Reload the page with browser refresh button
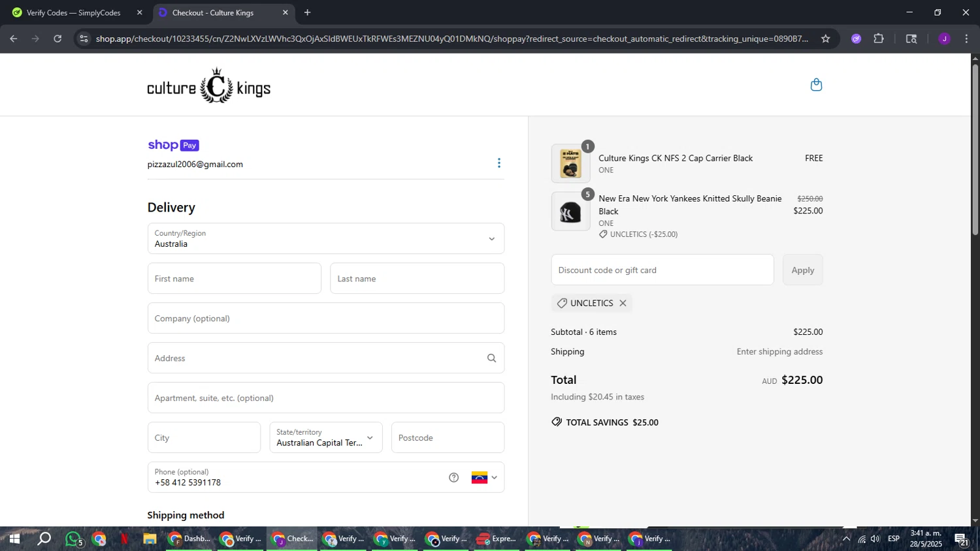This screenshot has width=980, height=551. point(57,39)
